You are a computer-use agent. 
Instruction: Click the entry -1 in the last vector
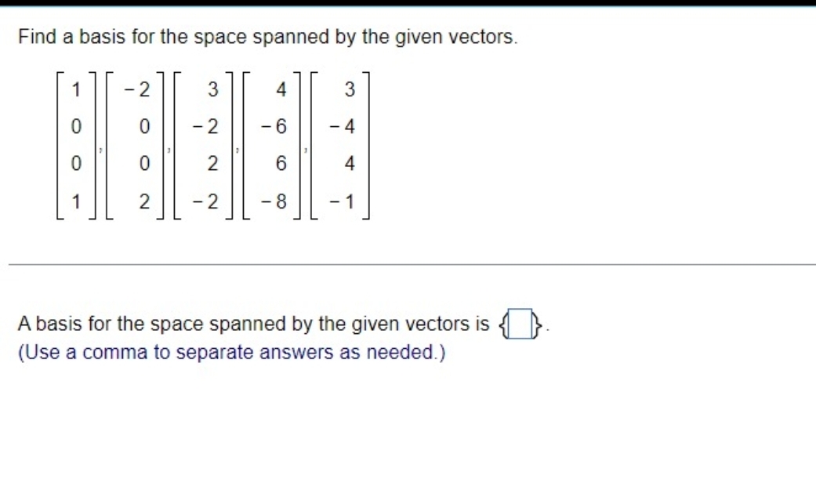[x=345, y=200]
